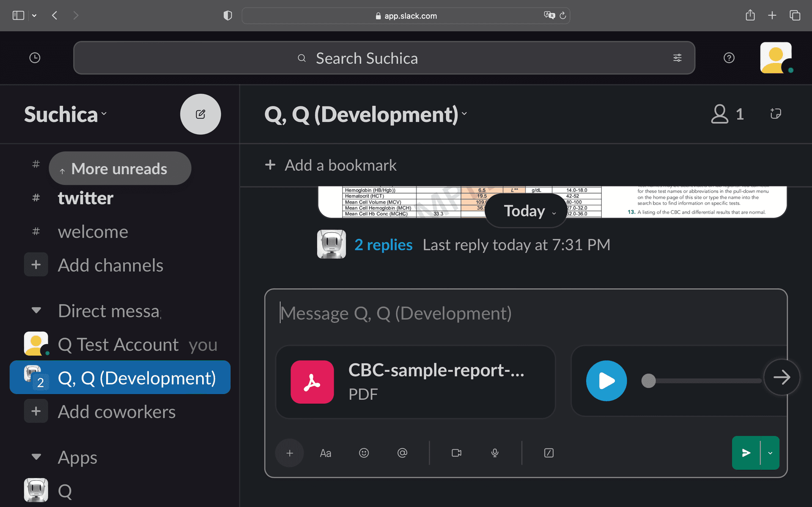
Task: Mention someone with the @ icon
Action: click(402, 452)
